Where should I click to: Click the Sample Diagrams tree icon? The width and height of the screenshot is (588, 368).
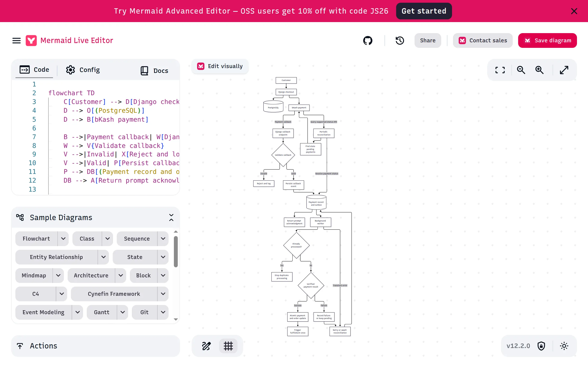pyautogui.click(x=20, y=217)
